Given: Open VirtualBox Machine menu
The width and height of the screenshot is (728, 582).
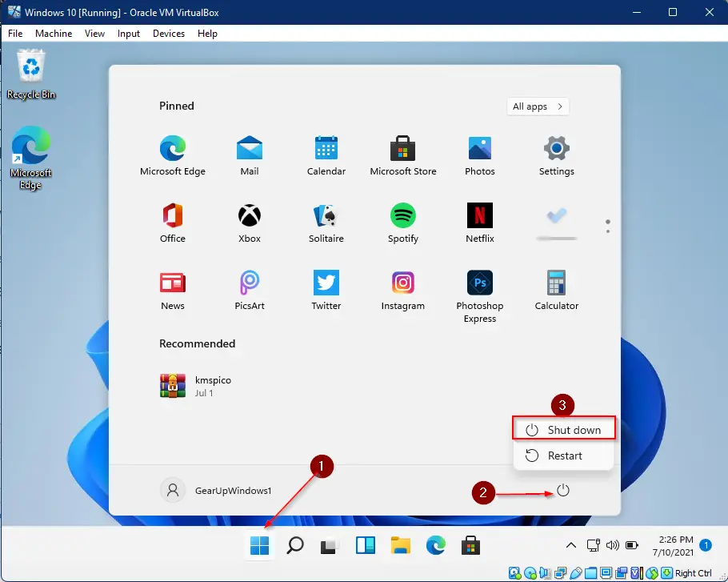Looking at the screenshot, I should (x=54, y=34).
